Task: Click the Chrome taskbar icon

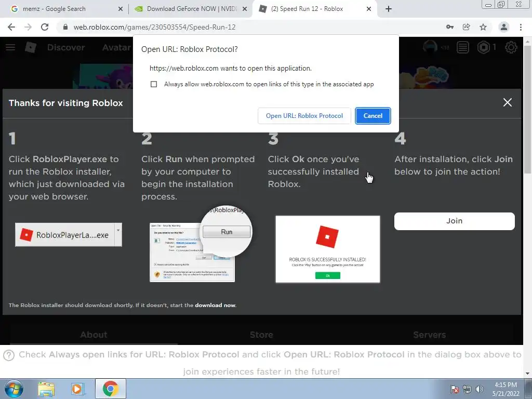Action: coord(110,389)
